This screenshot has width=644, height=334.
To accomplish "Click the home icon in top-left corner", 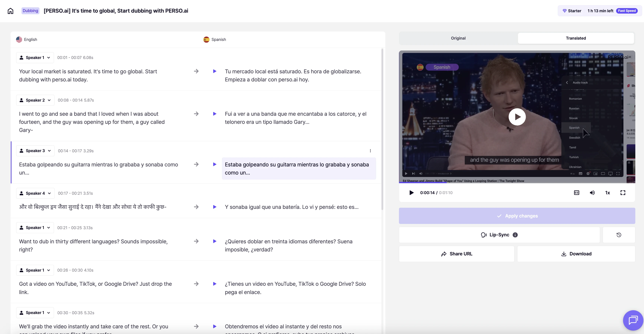I will (x=10, y=11).
